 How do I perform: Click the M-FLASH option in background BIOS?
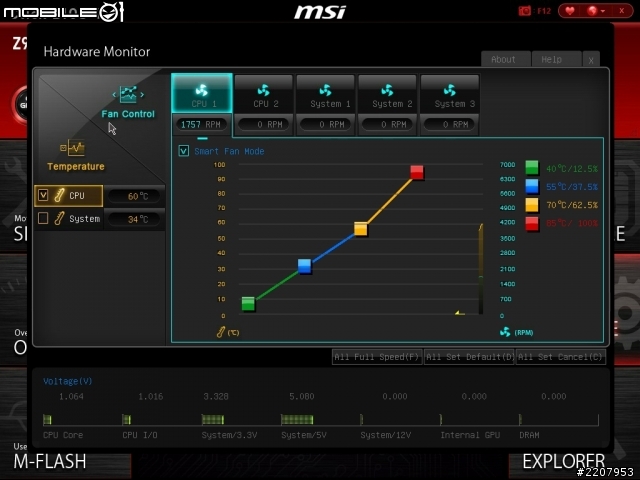50,462
